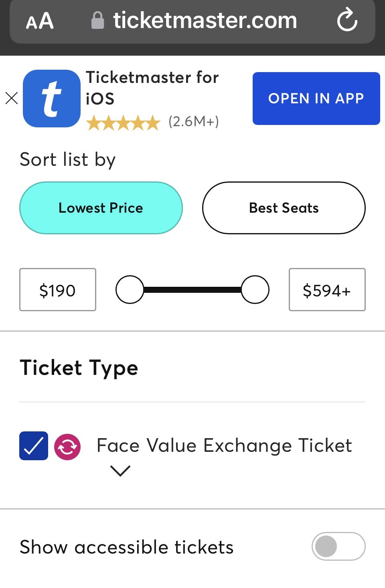This screenshot has height=588, width=385.
Task: Reload the Ticketmaster page
Action: pyautogui.click(x=347, y=20)
